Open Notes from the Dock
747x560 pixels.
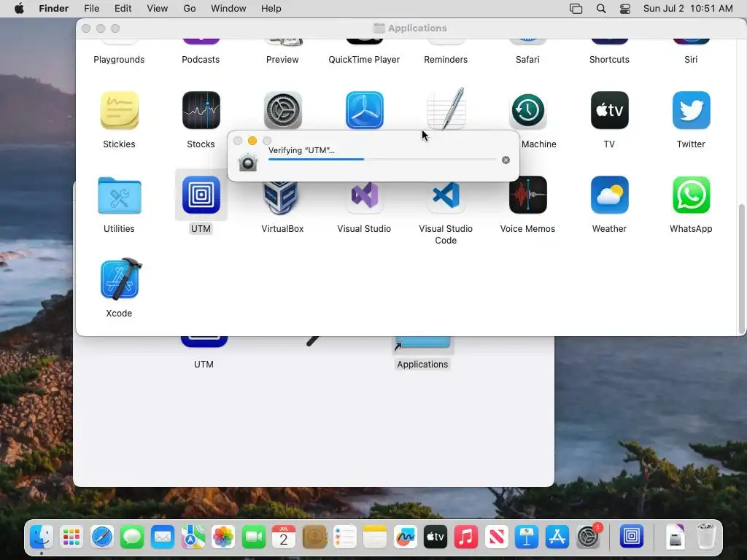pyautogui.click(x=375, y=537)
